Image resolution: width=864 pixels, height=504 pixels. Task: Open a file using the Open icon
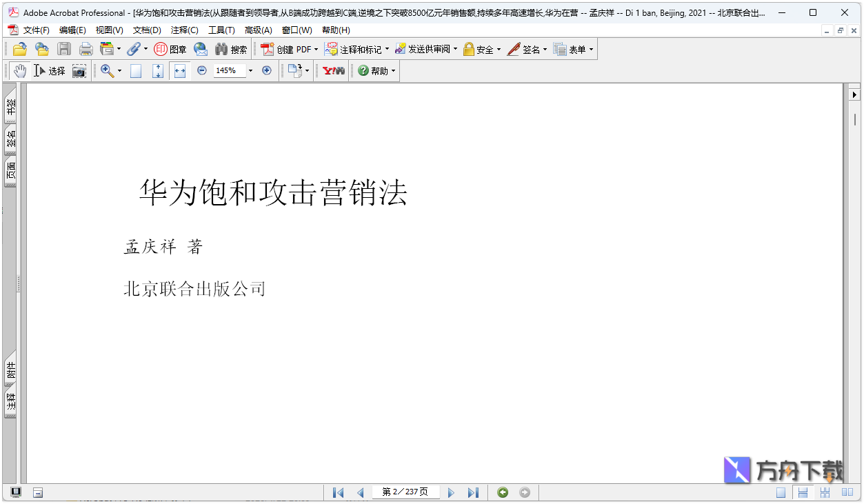(x=19, y=48)
